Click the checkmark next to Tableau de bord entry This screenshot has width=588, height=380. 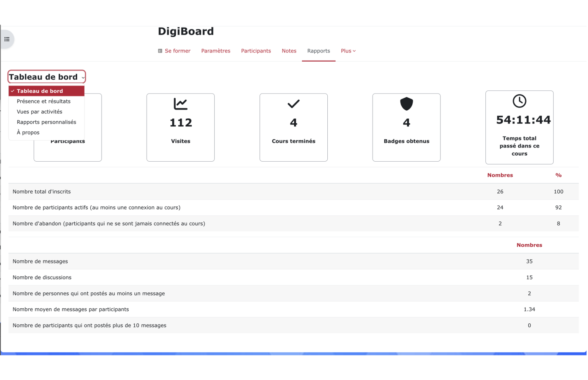[13, 91]
